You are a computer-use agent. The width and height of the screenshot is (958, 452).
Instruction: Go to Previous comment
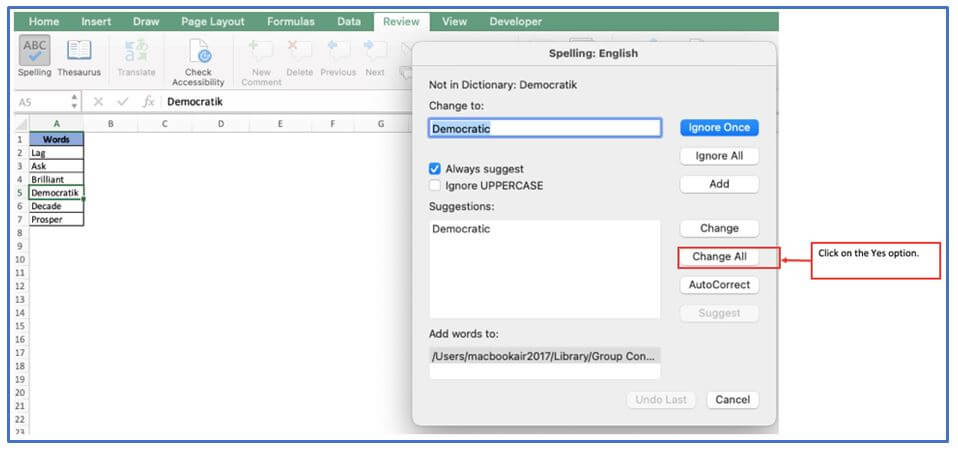pos(338,56)
